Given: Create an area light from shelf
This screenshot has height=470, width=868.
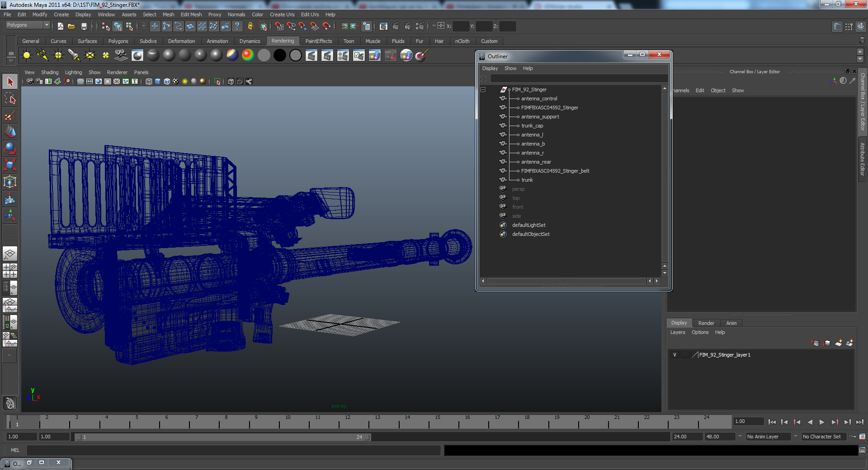Looking at the screenshot, I should click(x=90, y=56).
